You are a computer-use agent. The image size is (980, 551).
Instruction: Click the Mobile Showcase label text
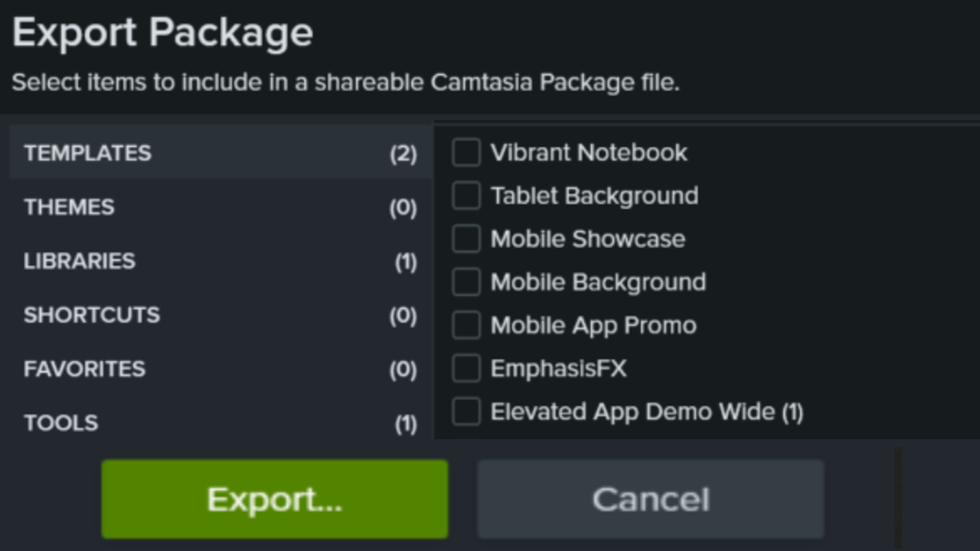586,238
